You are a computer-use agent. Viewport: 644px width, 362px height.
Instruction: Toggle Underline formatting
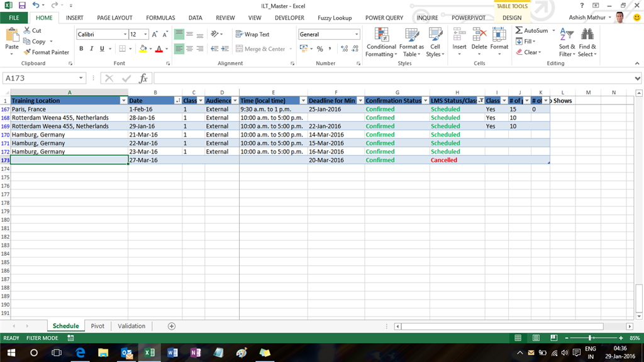pyautogui.click(x=102, y=48)
